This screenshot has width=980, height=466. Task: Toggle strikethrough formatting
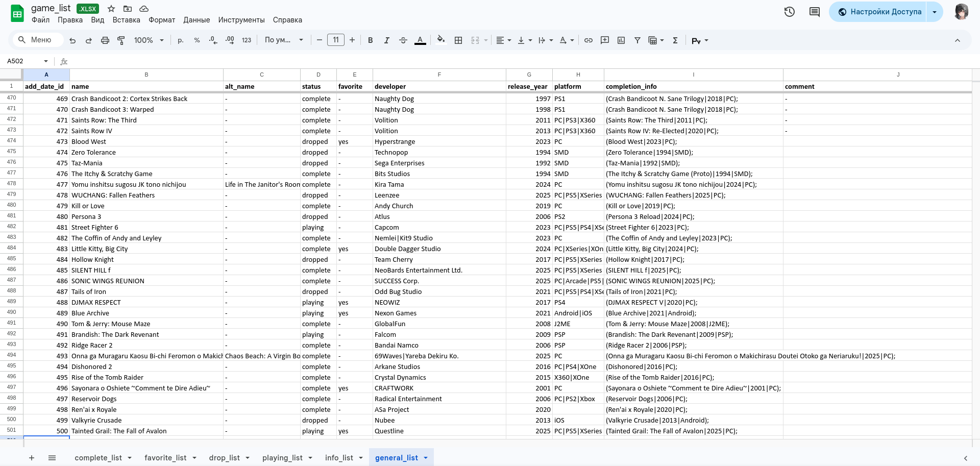[x=403, y=40]
